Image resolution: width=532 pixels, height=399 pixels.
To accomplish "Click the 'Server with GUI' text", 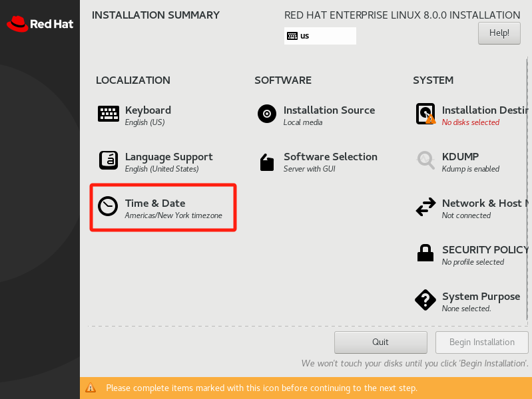I will pos(309,169).
